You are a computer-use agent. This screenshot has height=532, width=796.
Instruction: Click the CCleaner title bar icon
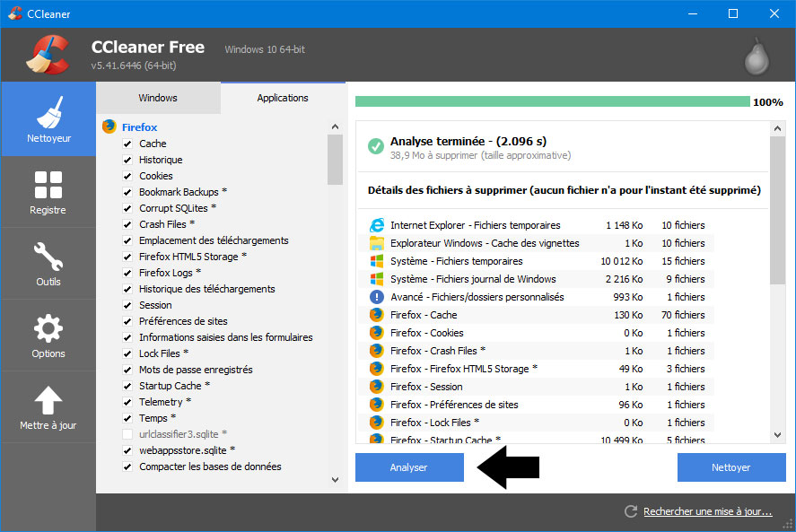click(x=15, y=13)
